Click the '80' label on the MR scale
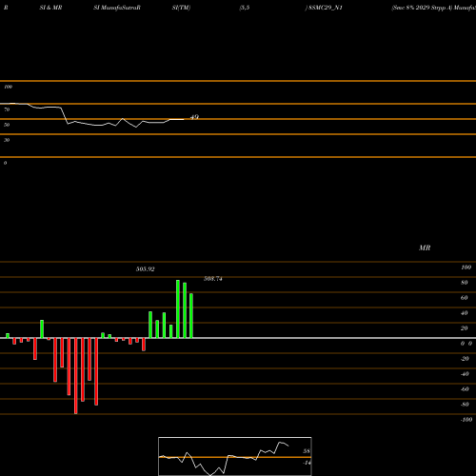 tap(465, 283)
